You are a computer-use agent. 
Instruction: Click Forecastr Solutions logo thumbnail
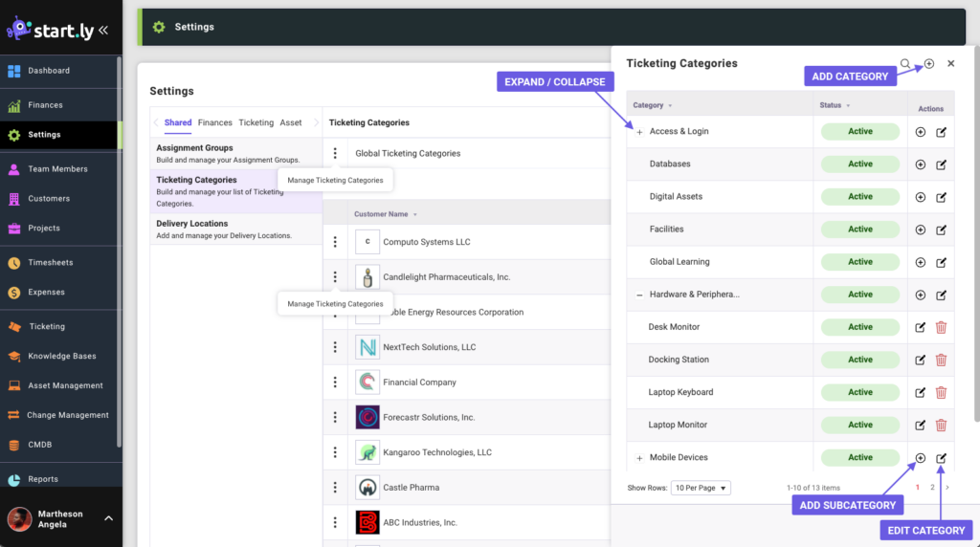[x=367, y=417]
